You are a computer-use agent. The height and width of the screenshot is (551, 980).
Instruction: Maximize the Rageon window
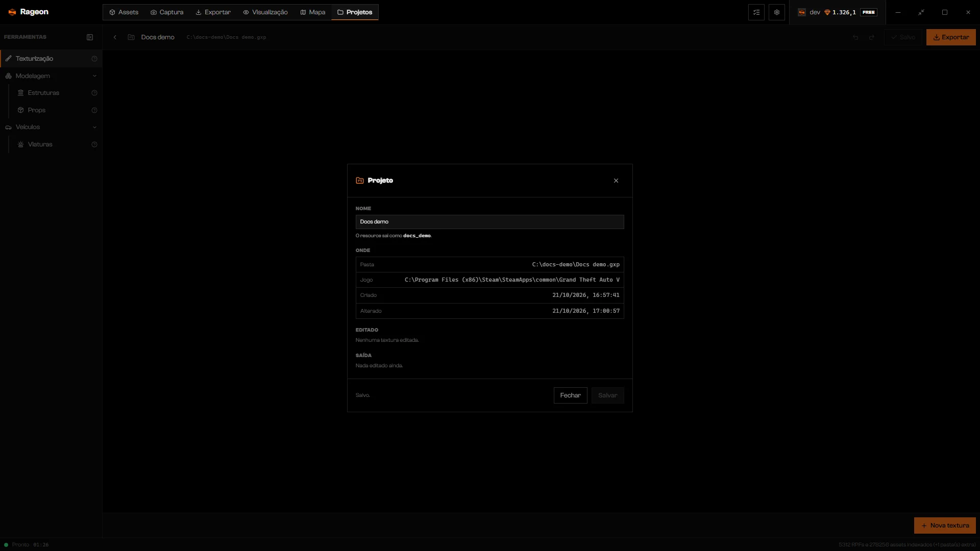tap(945, 12)
